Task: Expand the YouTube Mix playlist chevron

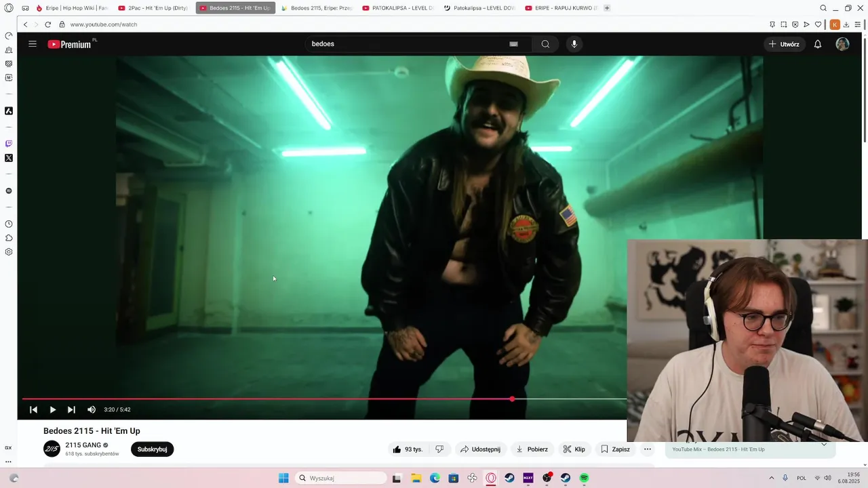Action: 824,445
